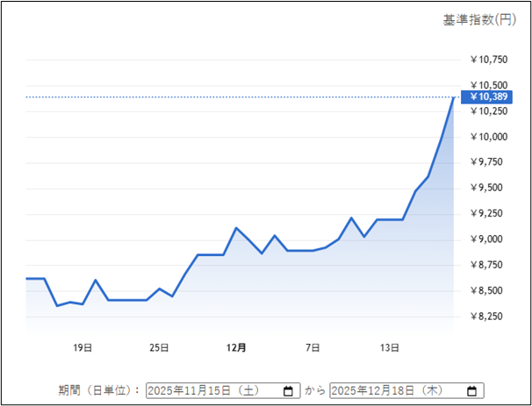Click the ¥10,000 price axis label
Viewport: 532px width, 406px height.
488,137
